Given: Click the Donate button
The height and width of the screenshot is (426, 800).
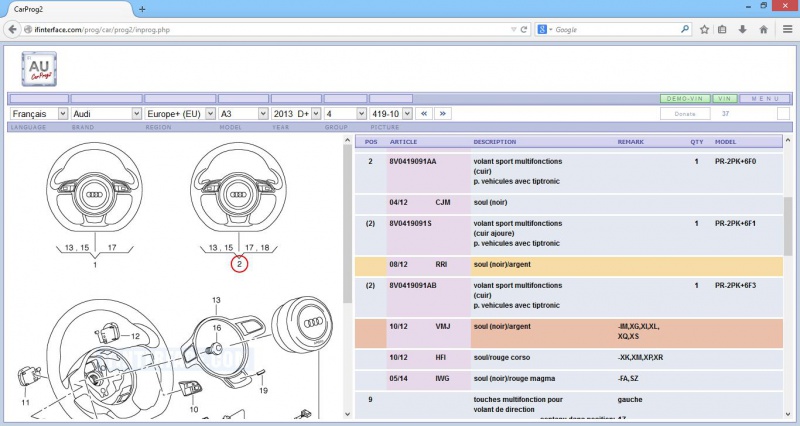Looking at the screenshot, I should pos(685,114).
